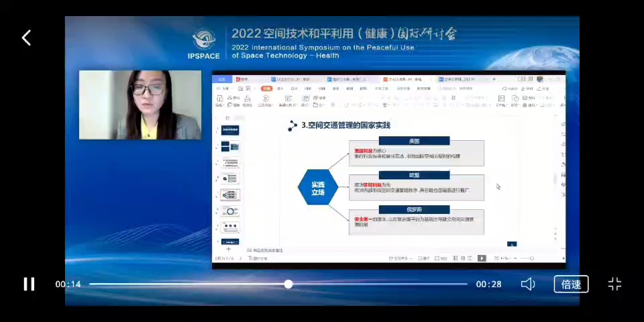Adjust the presentation zoom slider knob
644x322 pixels.
531,258
